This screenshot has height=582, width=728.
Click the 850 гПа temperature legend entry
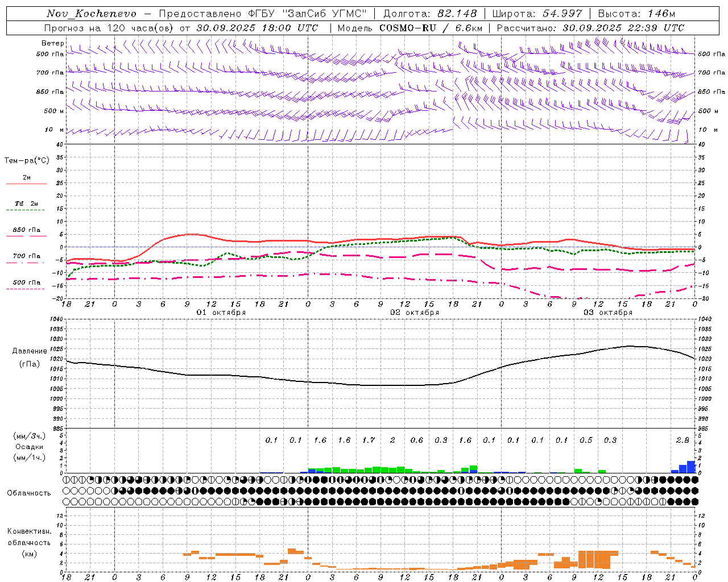[x=27, y=230]
